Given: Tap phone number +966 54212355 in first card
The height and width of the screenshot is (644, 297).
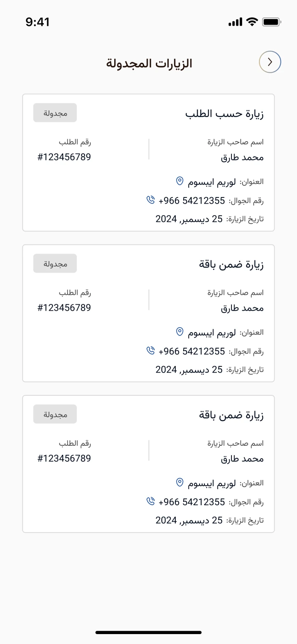Looking at the screenshot, I should pyautogui.click(x=192, y=201).
